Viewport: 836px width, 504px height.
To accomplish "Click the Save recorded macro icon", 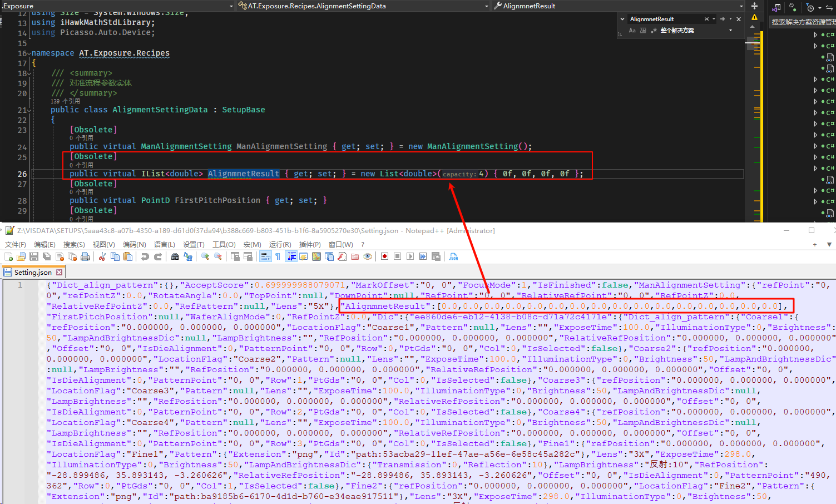I will [x=436, y=256].
